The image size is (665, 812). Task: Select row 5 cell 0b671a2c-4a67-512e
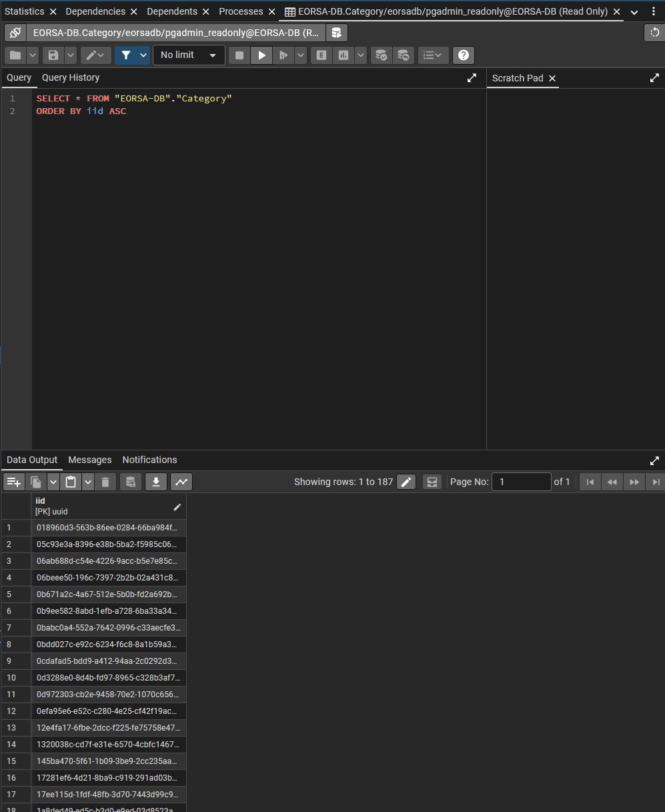[109, 594]
